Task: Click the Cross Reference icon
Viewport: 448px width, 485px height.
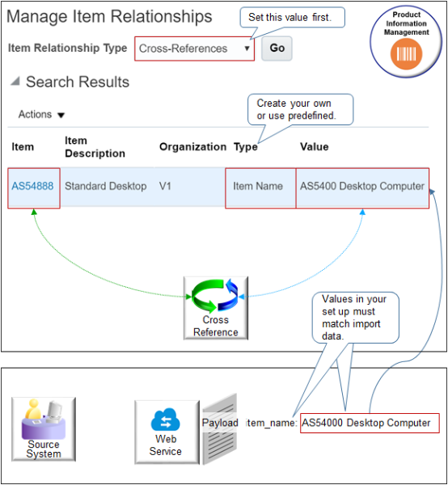Action: (216, 308)
